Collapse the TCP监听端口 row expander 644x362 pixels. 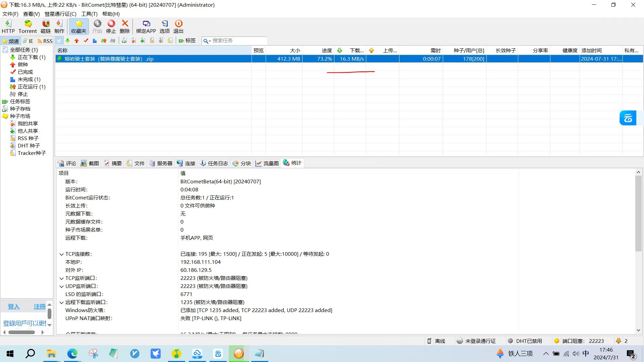coord(61,279)
